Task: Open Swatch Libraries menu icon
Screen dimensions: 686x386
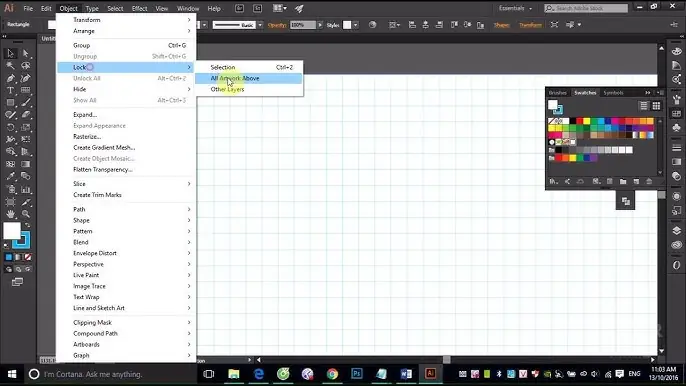Action: (553, 181)
